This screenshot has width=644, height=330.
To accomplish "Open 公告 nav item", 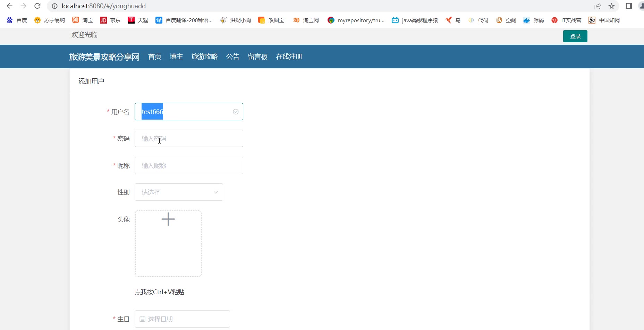I will point(233,57).
